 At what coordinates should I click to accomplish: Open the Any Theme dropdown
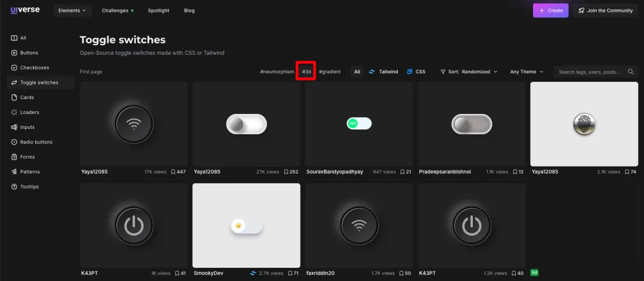[x=527, y=72]
